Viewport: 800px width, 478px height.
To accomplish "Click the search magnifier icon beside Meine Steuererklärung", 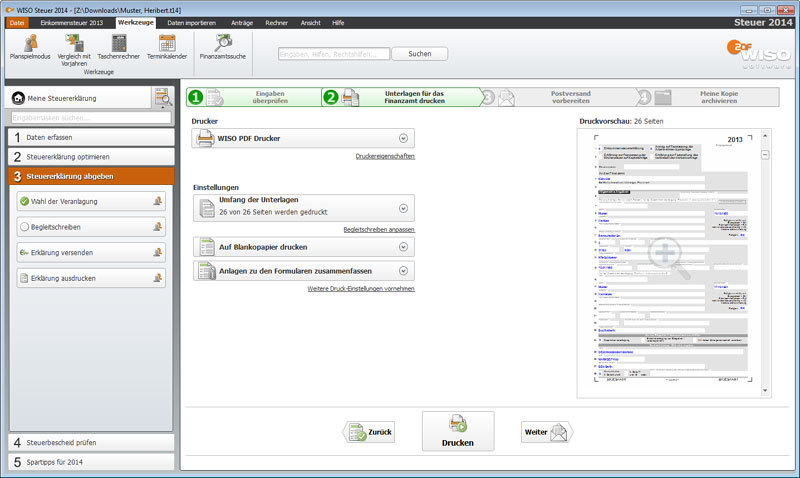I will tap(162, 97).
